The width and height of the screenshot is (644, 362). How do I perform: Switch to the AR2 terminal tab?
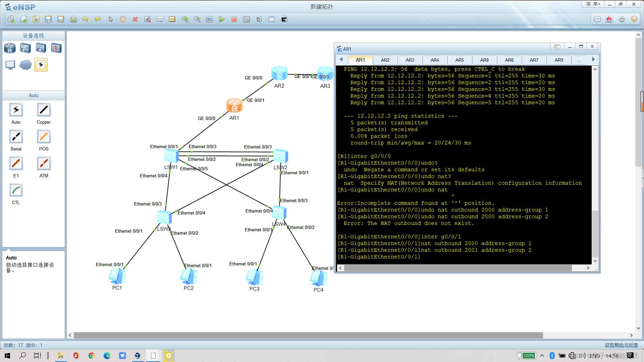click(x=385, y=60)
